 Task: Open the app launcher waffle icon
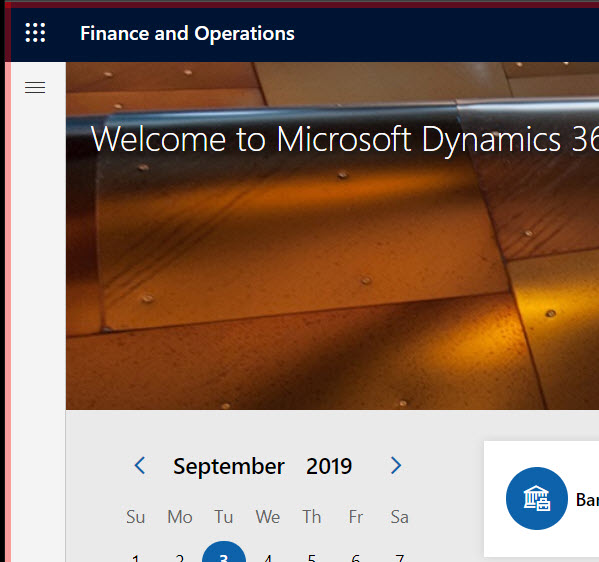pos(35,33)
